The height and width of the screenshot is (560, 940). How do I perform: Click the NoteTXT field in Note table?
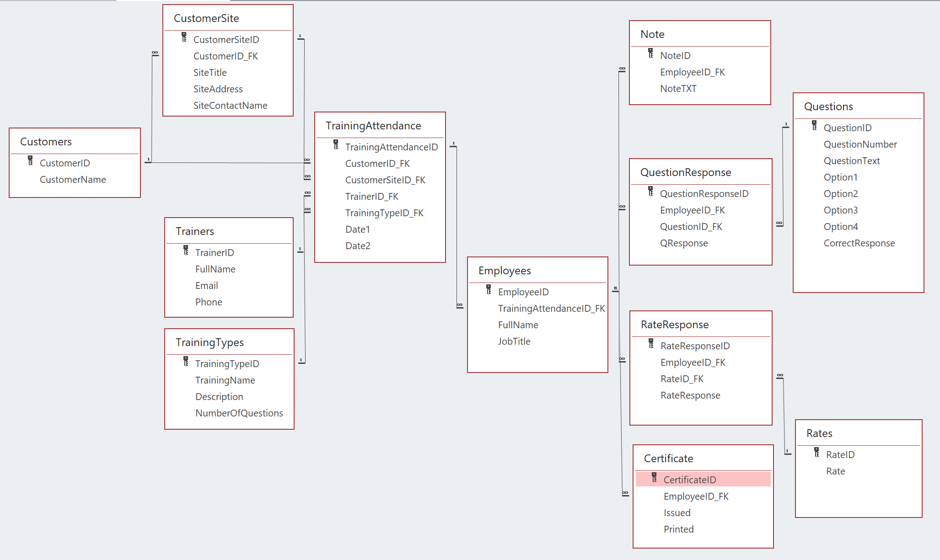tap(678, 89)
